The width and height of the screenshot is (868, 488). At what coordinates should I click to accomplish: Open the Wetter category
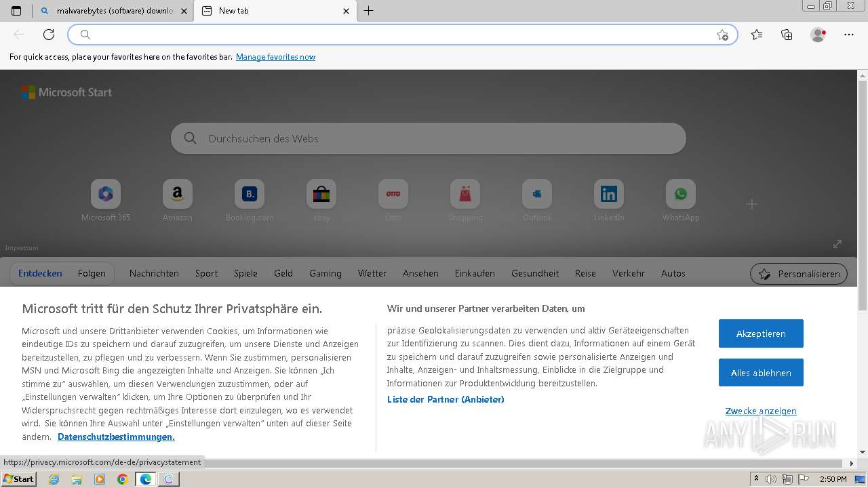tap(372, 273)
